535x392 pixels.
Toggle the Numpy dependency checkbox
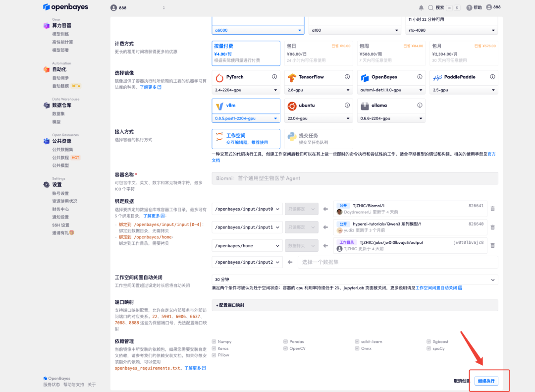tap(214, 341)
